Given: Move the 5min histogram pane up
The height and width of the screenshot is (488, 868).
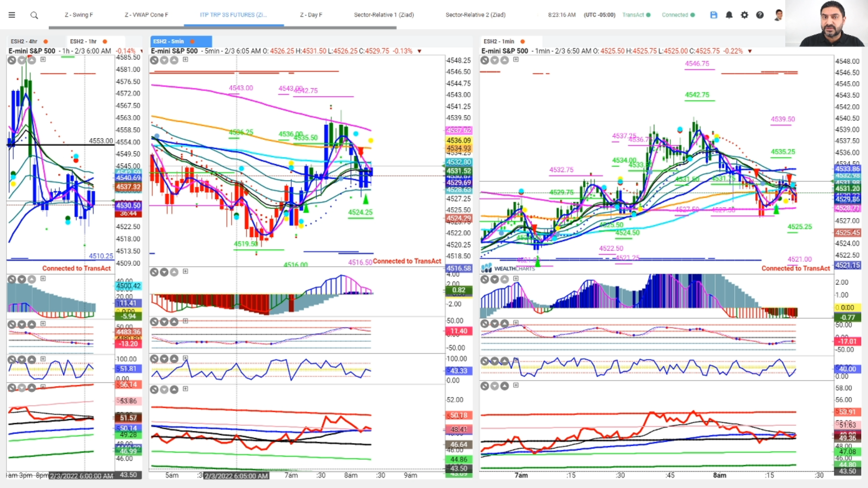Looking at the screenshot, I should [x=174, y=272].
